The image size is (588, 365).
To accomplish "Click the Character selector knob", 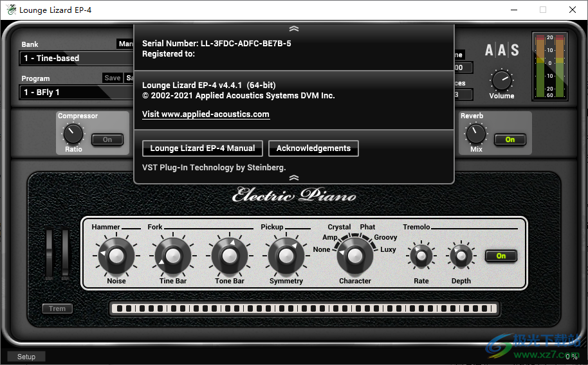I will pyautogui.click(x=354, y=256).
